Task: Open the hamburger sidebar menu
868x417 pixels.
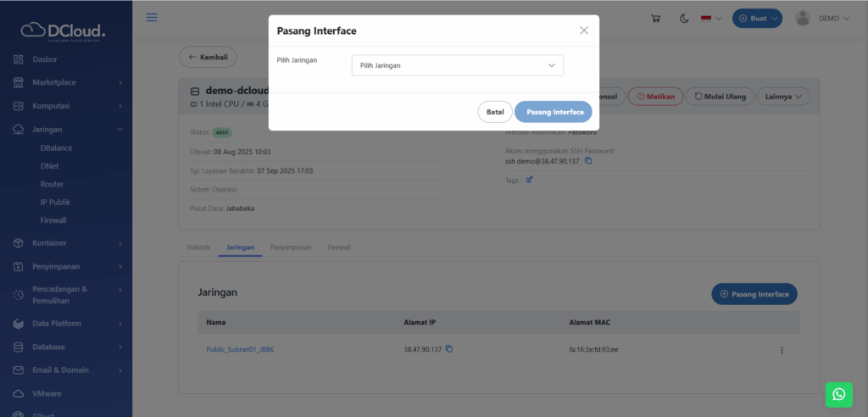Action: click(152, 18)
